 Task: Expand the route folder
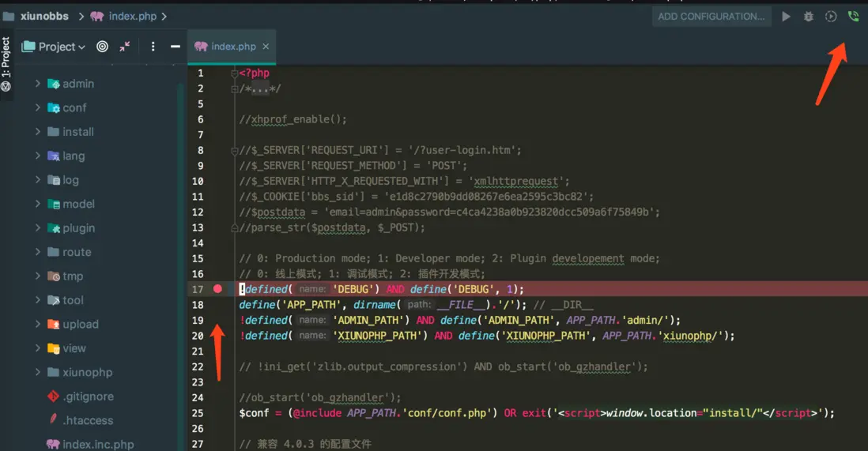pyautogui.click(x=38, y=252)
